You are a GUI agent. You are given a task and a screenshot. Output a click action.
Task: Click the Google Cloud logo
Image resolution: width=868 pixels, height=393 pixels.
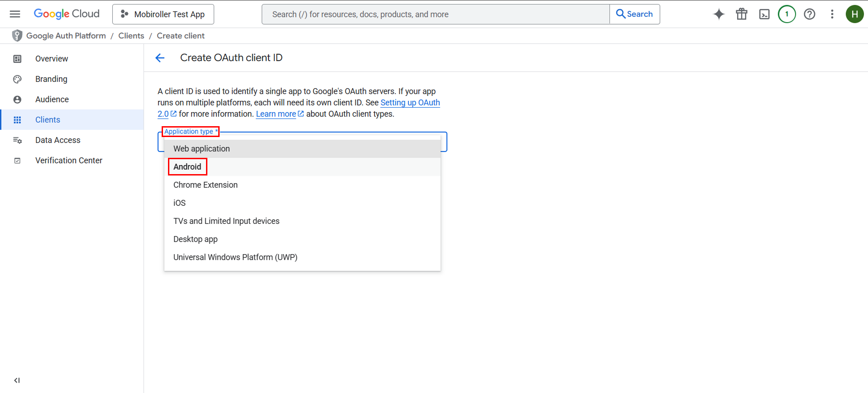[x=67, y=14]
